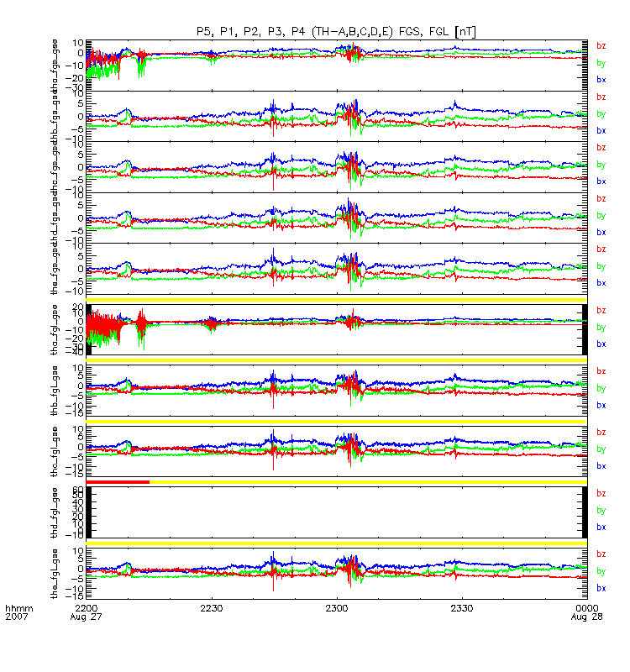
Task: Click by legend of thb_fgs panel
Action: click(601, 114)
